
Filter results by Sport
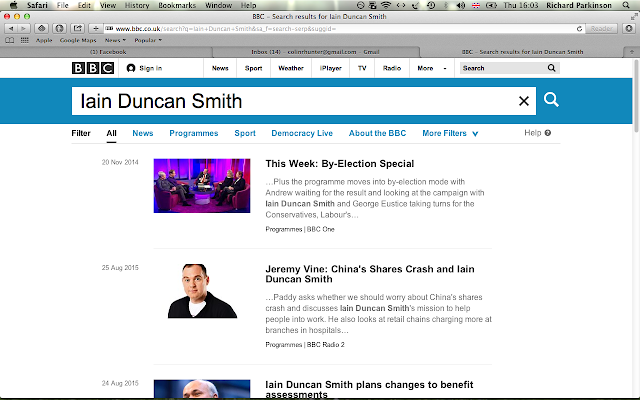click(x=245, y=133)
